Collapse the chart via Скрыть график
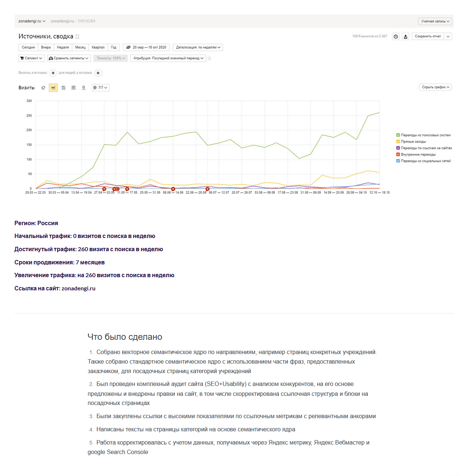This screenshot has width=474, height=476. click(x=435, y=87)
